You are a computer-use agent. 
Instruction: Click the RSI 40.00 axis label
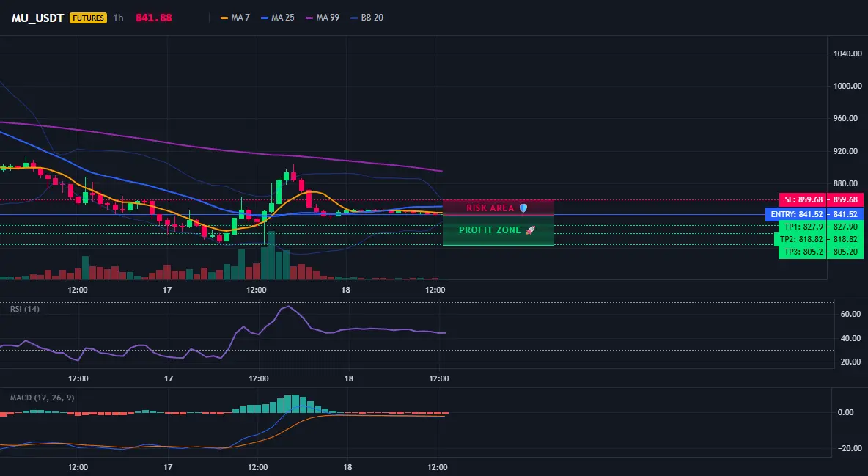pyautogui.click(x=851, y=338)
